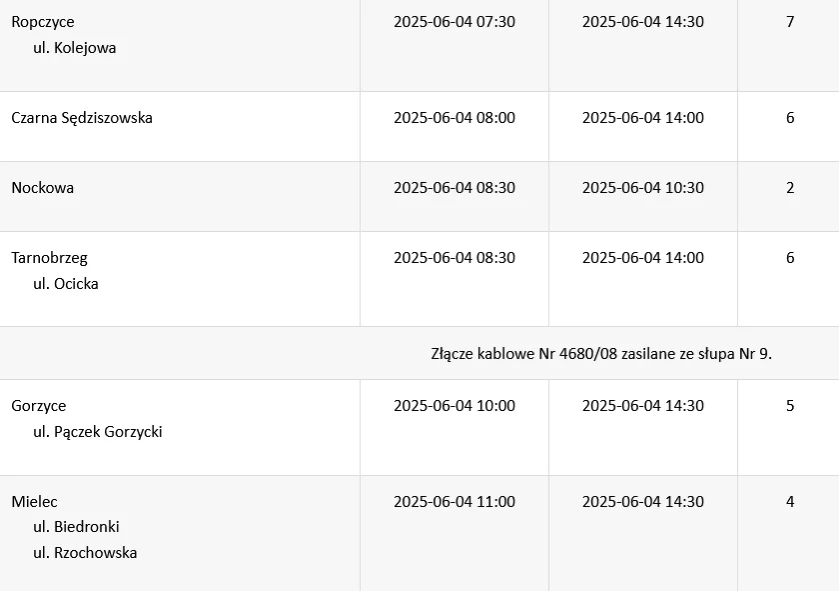The width and height of the screenshot is (839, 591).
Task: Click the Gorzyce location name
Action: 39,406
